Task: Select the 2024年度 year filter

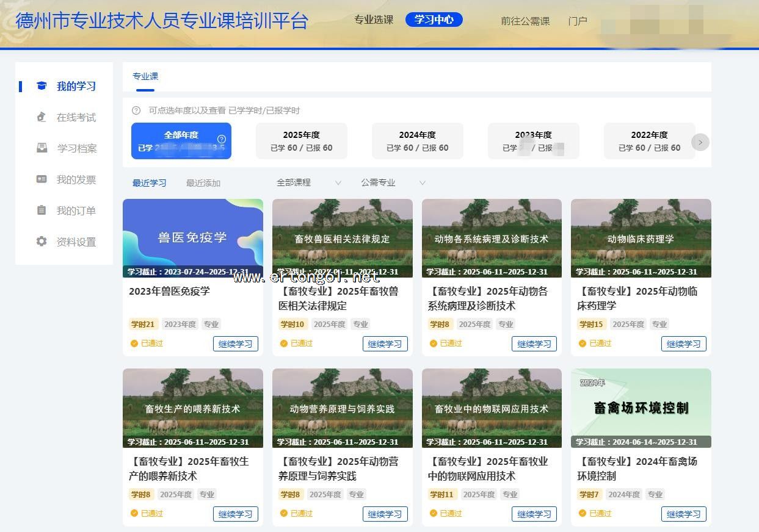Action: coord(417,141)
